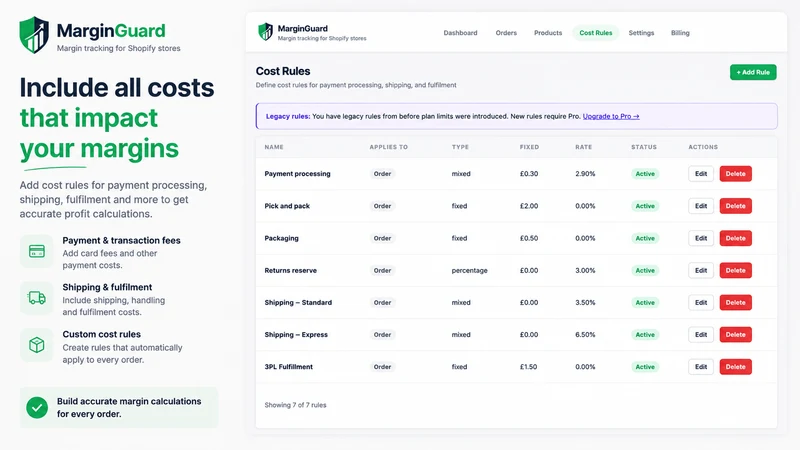Click the £0.50 fixed value

529,238
